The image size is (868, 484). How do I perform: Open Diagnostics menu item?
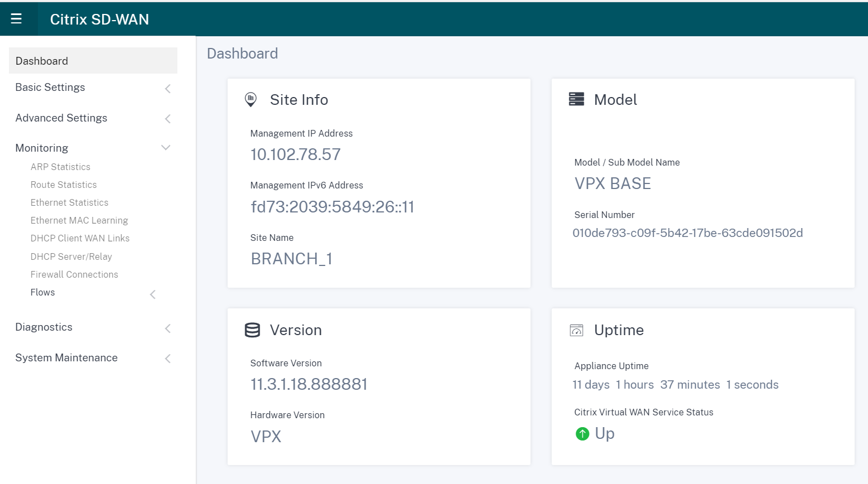tap(44, 327)
